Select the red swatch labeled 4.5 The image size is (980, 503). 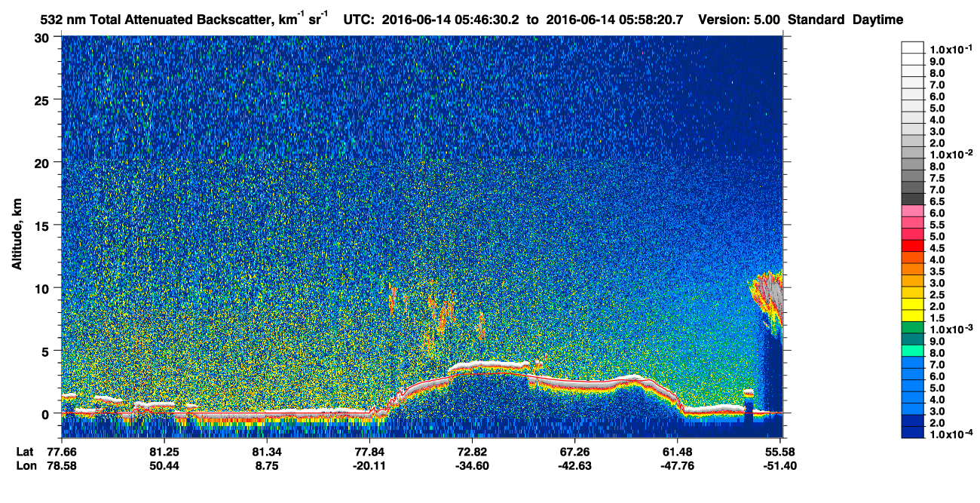coord(912,247)
